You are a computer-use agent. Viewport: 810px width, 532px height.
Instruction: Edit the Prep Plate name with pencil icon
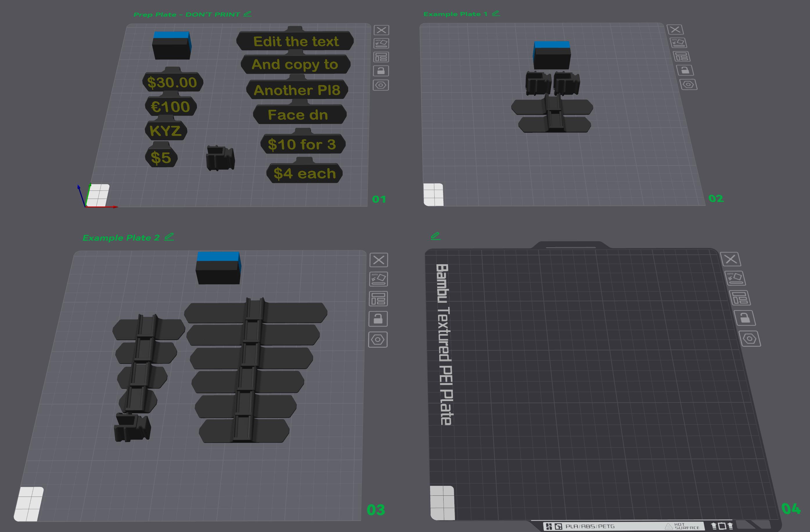pos(247,14)
